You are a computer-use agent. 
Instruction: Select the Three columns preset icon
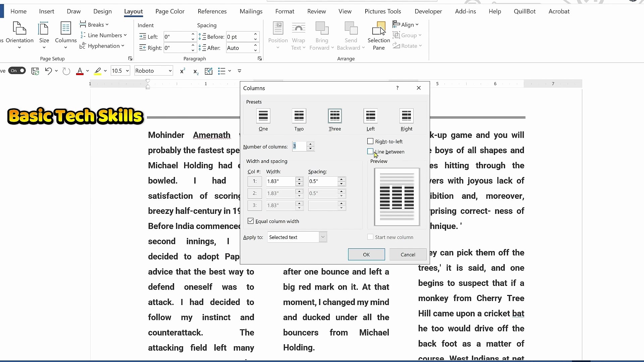coord(334,116)
